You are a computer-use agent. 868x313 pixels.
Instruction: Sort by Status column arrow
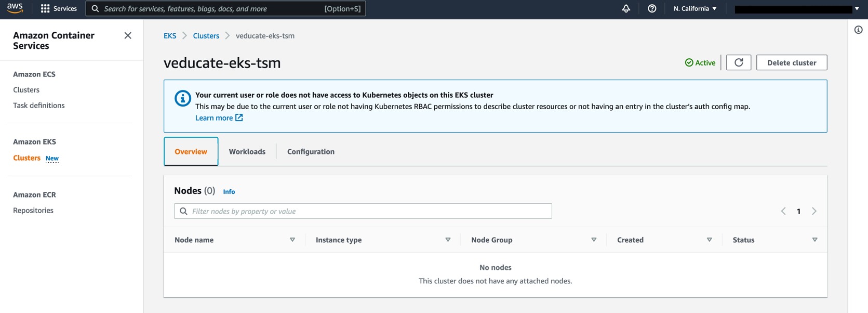(814, 240)
